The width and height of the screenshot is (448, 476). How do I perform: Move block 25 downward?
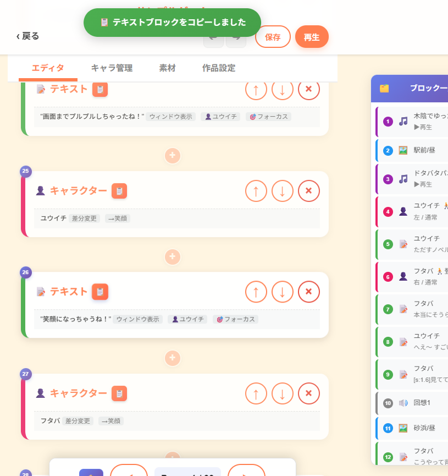[x=283, y=191]
